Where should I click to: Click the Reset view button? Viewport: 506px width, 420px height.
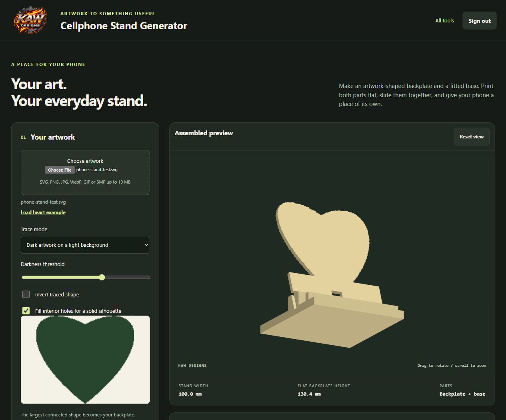472,137
